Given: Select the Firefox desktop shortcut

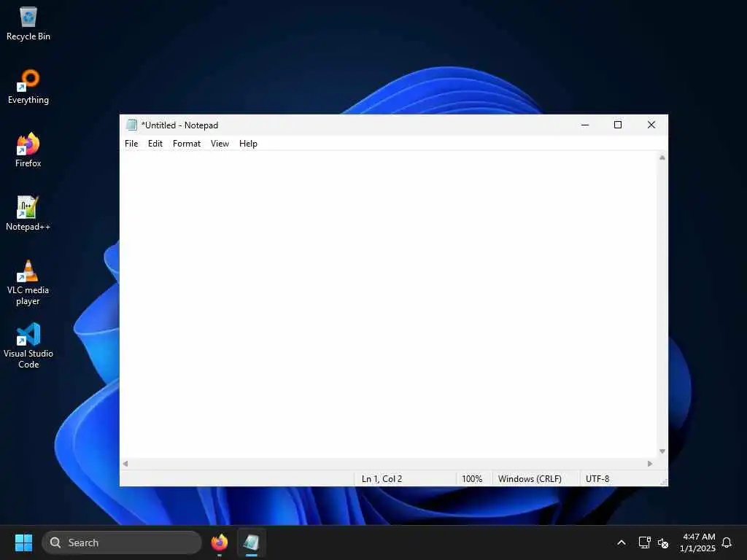Looking at the screenshot, I should click(28, 150).
